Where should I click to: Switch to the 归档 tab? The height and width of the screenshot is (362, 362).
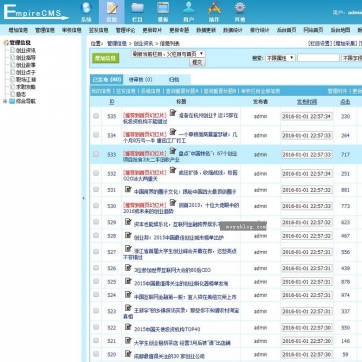(174, 79)
